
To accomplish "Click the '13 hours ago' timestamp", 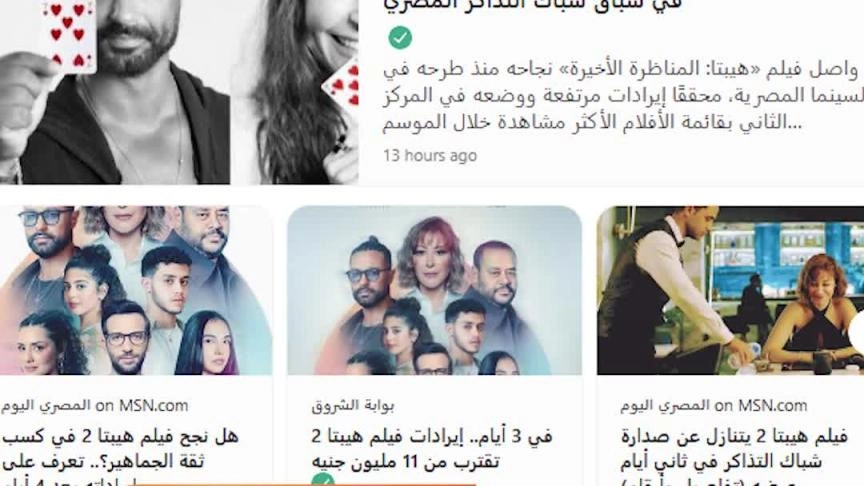I will [430, 156].
